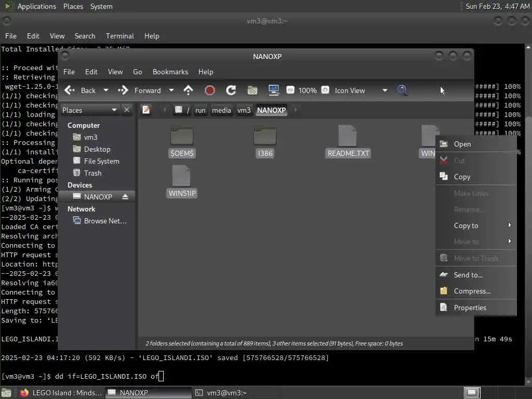Choose Copy in the context menu
The height and width of the screenshot is (399, 532).
[476, 177]
